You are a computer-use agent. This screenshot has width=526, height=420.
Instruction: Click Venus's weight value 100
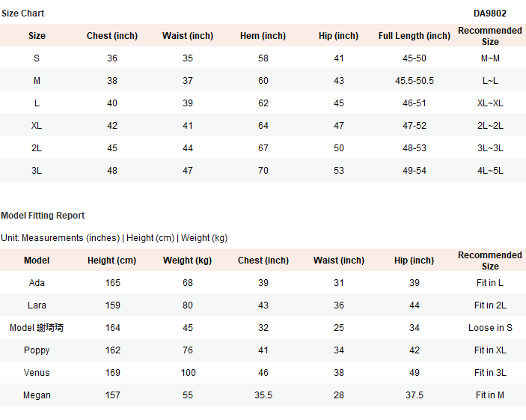(188, 373)
